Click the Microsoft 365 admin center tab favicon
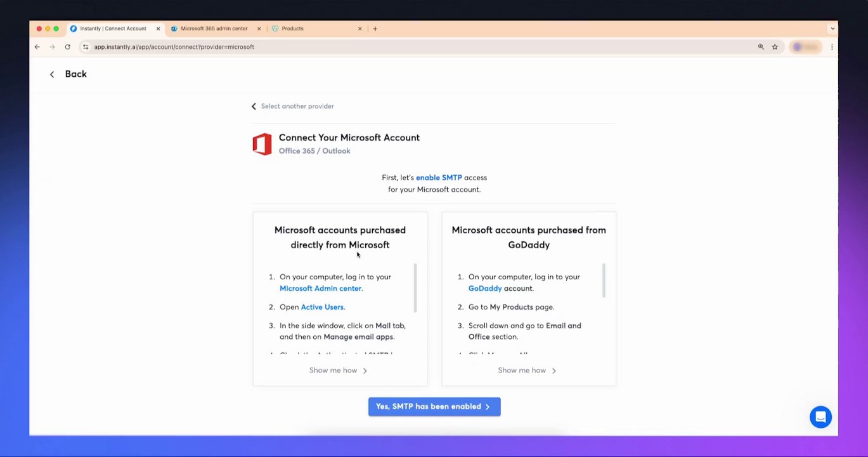The image size is (868, 457). click(x=174, y=29)
